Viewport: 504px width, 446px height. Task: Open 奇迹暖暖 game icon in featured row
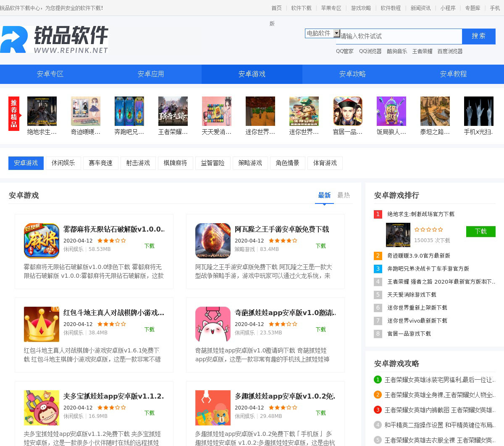pyautogui.click(x=86, y=111)
